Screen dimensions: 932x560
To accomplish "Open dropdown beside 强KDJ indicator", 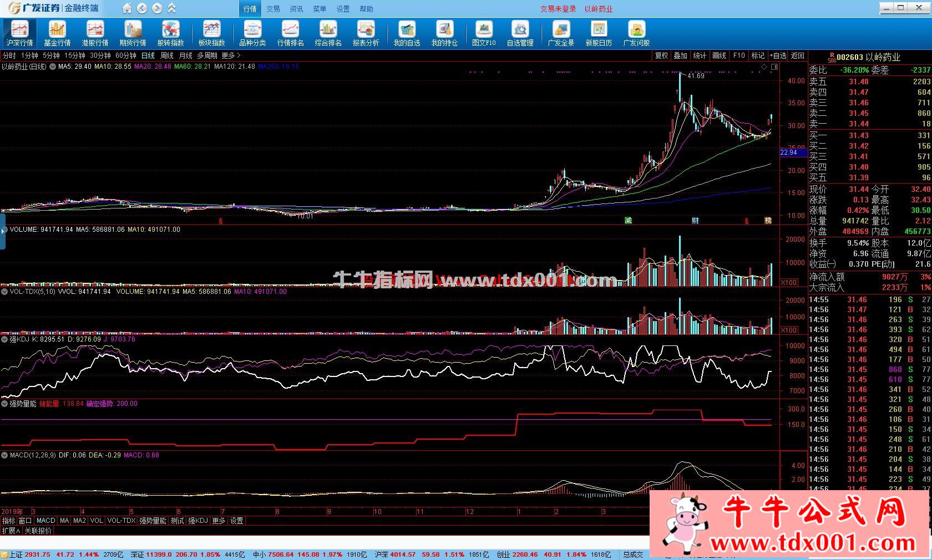I will point(4,339).
